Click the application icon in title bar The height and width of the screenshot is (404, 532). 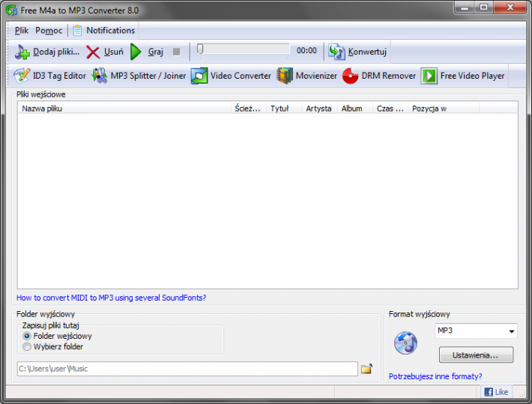11,10
